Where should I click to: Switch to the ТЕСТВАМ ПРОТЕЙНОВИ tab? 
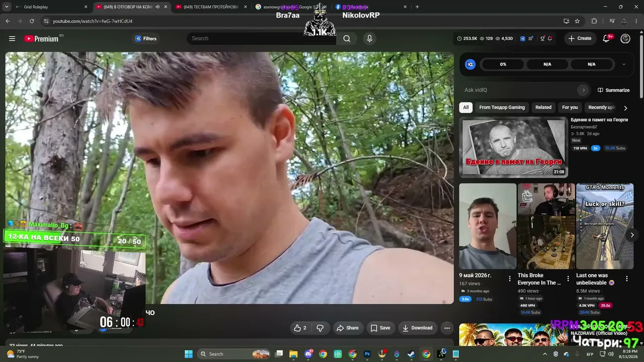(211, 7)
